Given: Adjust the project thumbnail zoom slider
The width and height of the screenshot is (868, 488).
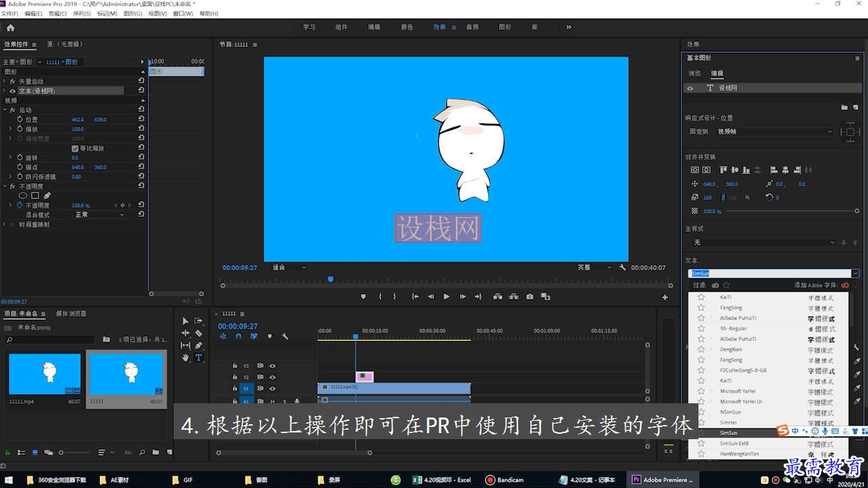Looking at the screenshot, I should pyautogui.click(x=61, y=452).
